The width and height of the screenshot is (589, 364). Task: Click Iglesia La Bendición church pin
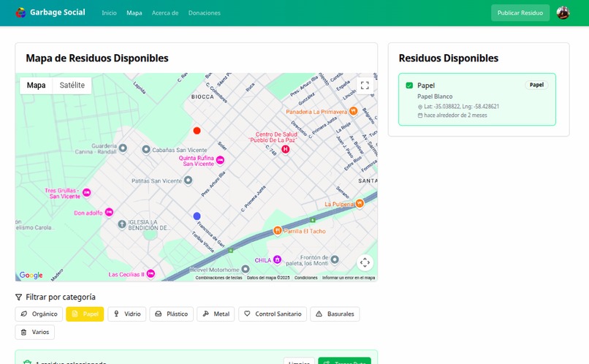(122, 224)
